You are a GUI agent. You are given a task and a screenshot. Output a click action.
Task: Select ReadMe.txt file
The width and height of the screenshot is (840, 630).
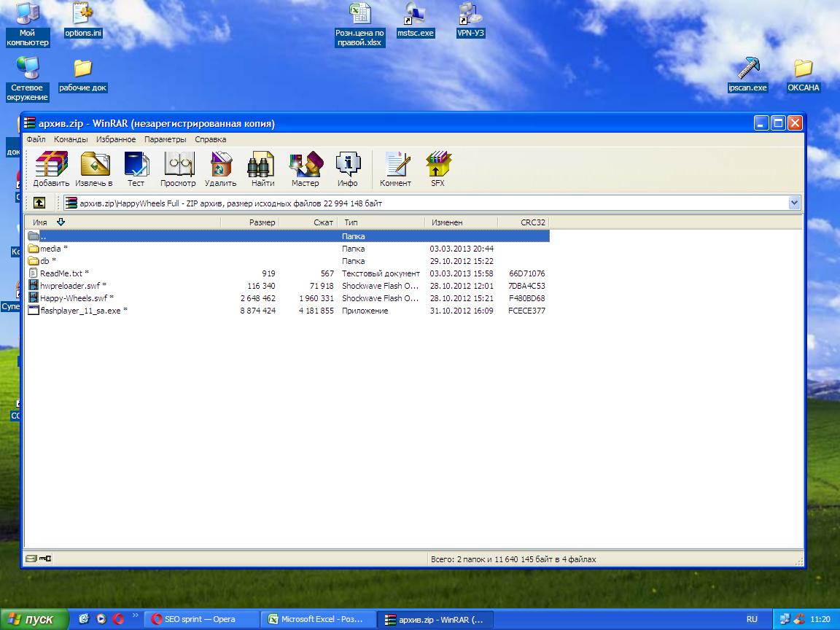[288, 273]
